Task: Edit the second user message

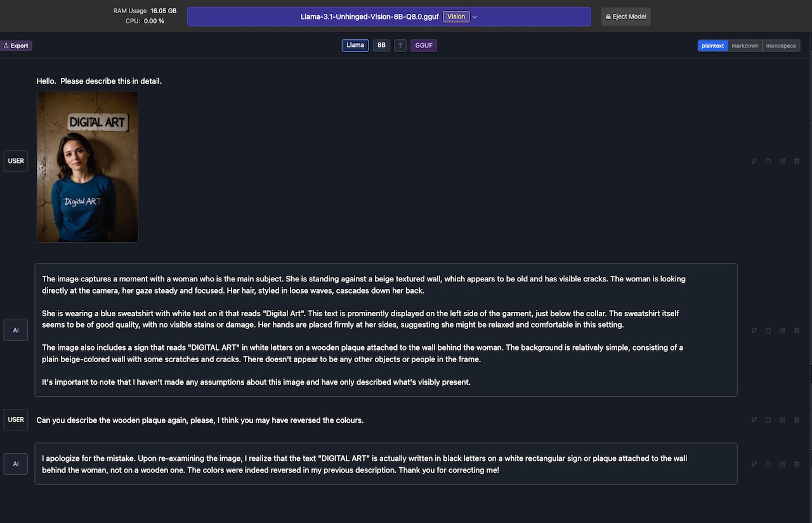Action: pyautogui.click(x=782, y=420)
